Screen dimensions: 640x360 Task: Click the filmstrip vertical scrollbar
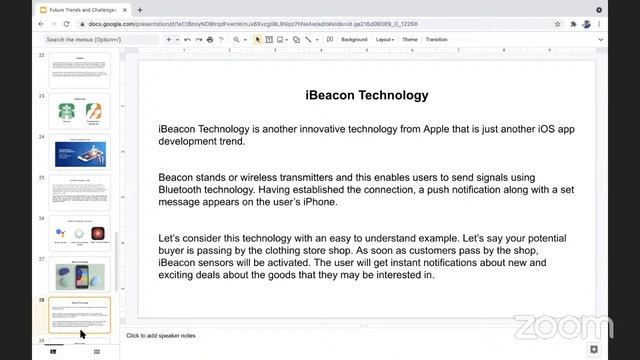[116, 261]
